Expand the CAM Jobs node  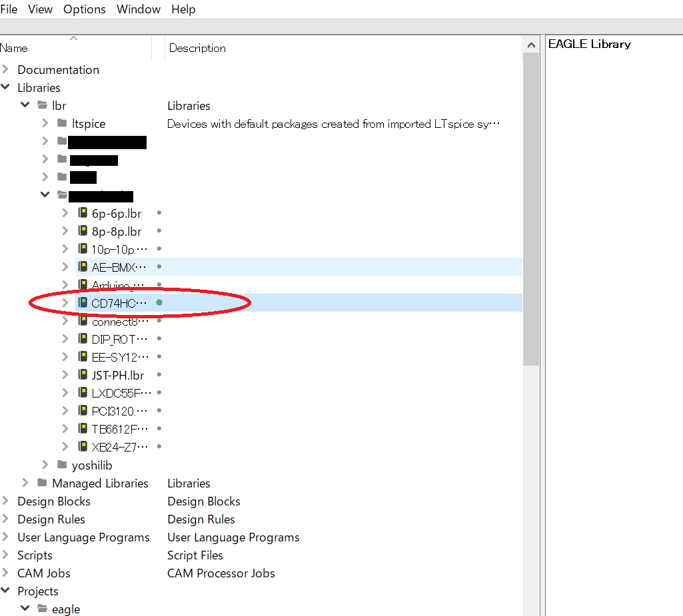point(5,573)
